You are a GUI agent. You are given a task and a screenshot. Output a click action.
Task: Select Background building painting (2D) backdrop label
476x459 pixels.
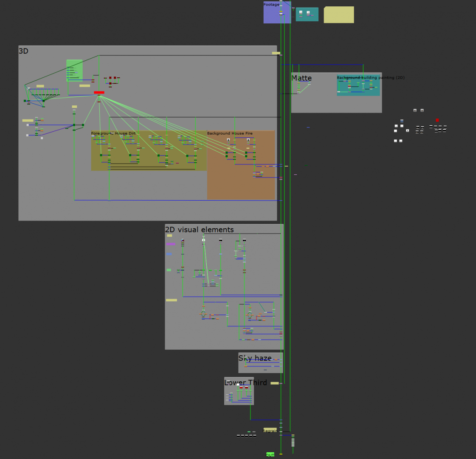pos(370,78)
